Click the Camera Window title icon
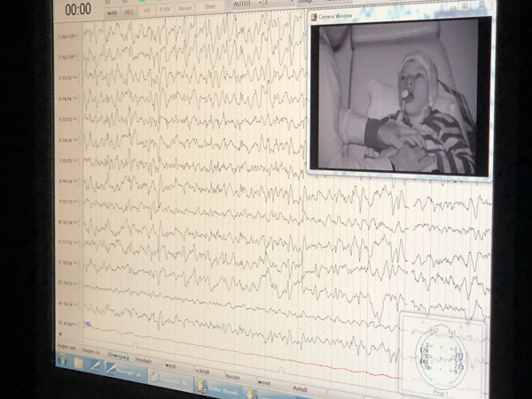The image size is (532, 399). [x=314, y=17]
